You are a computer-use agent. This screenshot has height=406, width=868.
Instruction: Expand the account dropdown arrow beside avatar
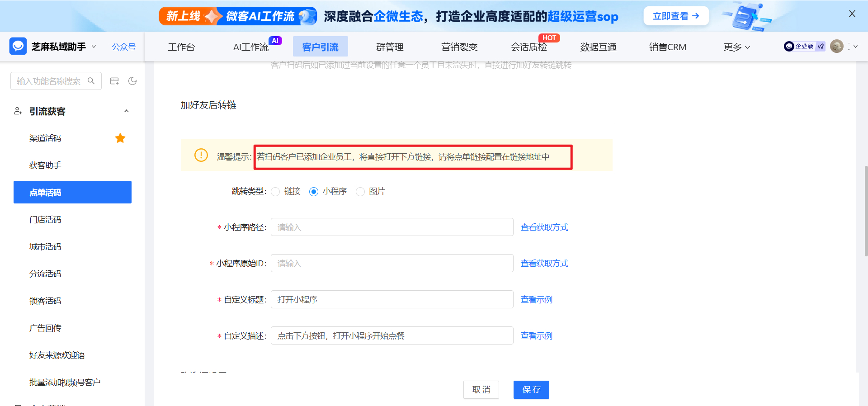(x=855, y=46)
